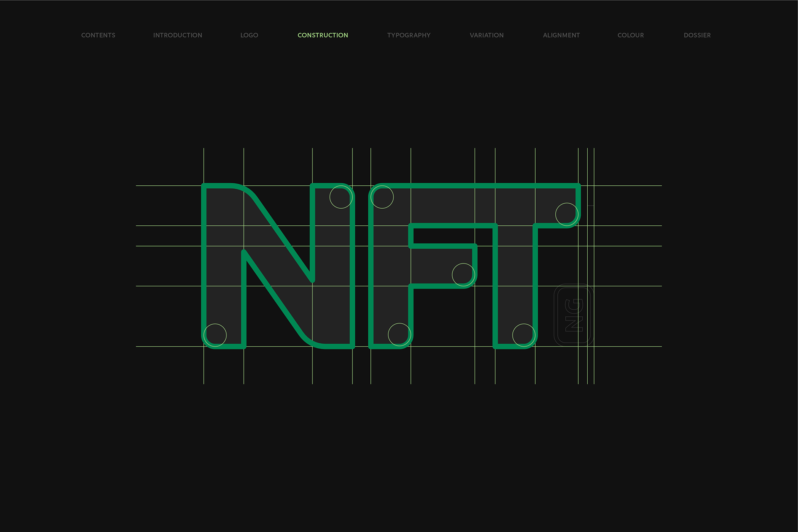The image size is (798, 532).
Task: Select the circle at the T stem's bottom
Action: 524,335
